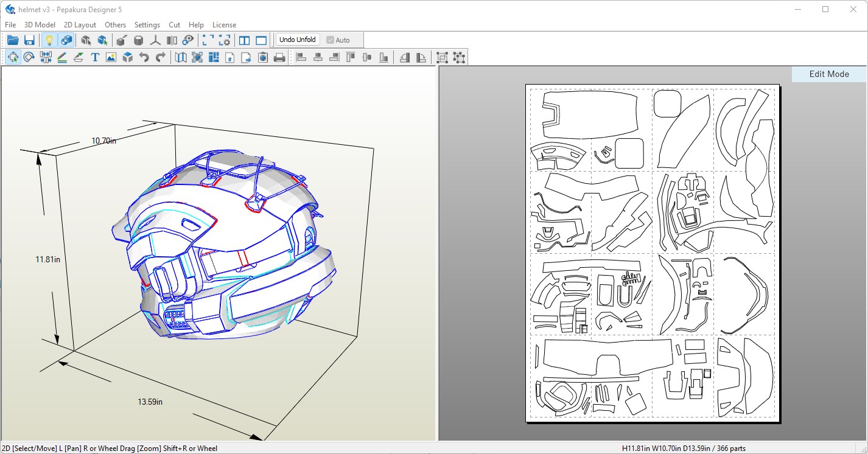The width and height of the screenshot is (868, 454).
Task: Align selected parts to the right
Action: coord(334,57)
